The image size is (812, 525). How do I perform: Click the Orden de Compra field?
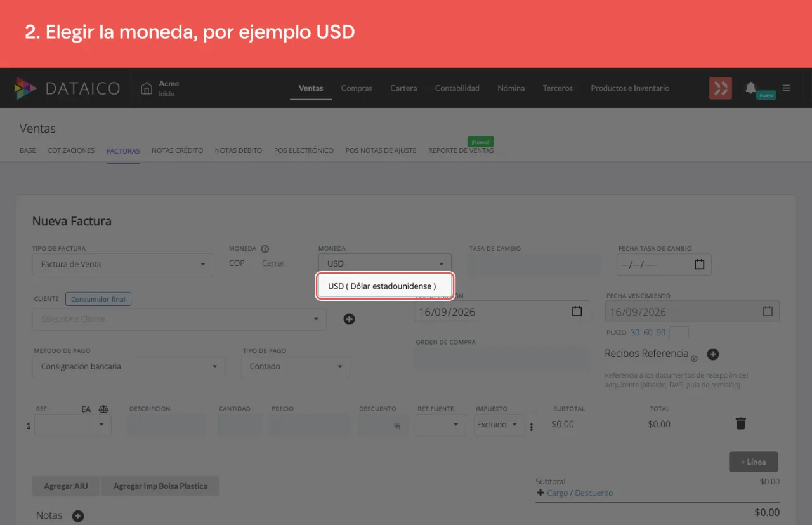502,359
